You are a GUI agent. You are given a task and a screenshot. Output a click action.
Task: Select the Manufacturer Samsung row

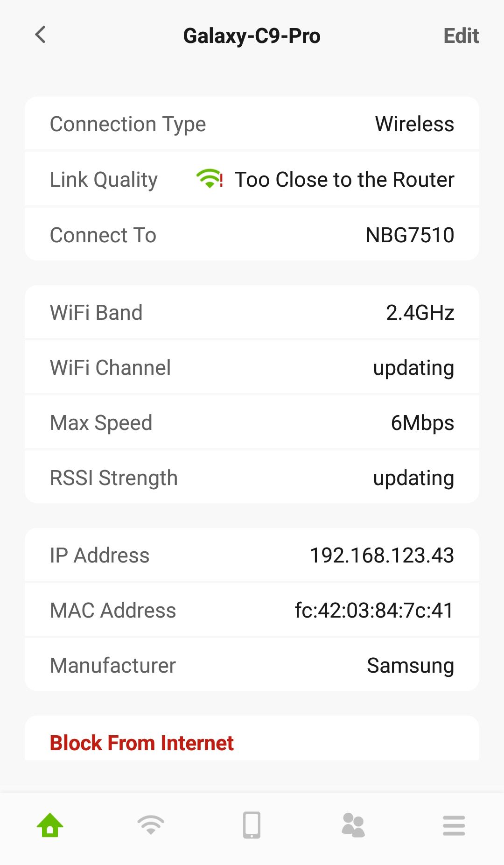coord(252,666)
